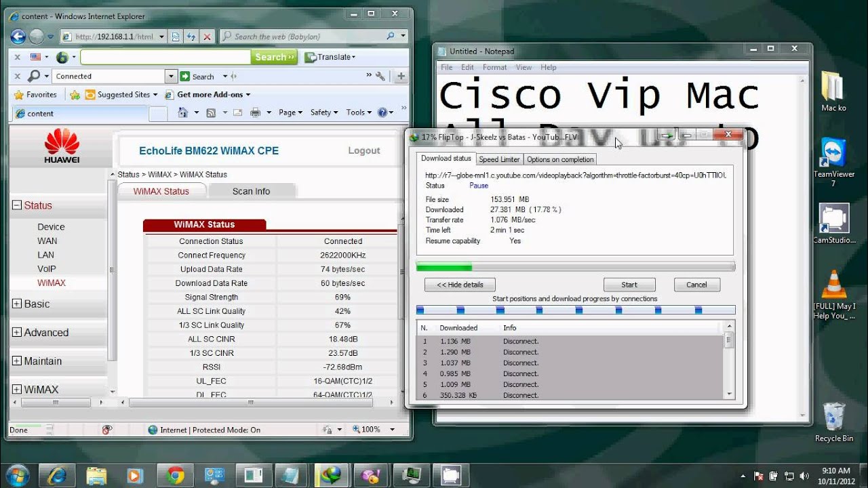Open the CamStudio desktop shortcut
868x488 pixels.
[x=833, y=224]
